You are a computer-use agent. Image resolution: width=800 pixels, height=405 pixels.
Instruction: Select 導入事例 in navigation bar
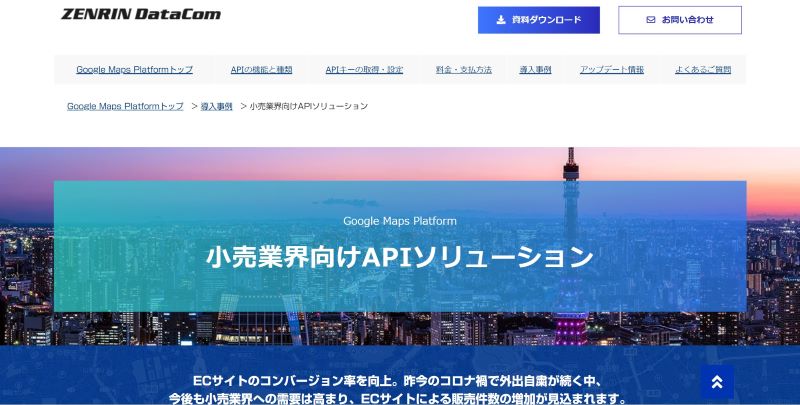point(535,69)
